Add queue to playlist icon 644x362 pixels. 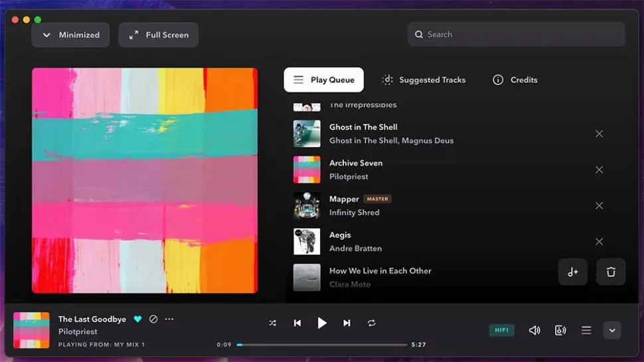pos(573,272)
